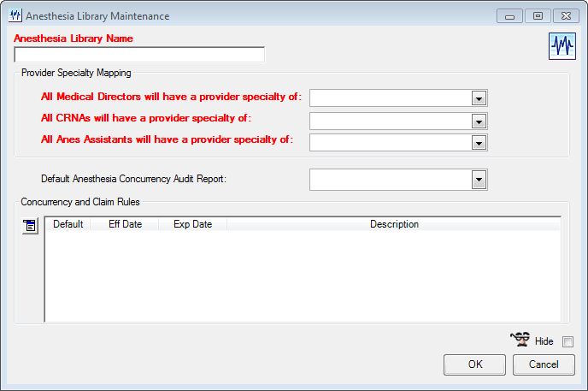
Task: Select the Description column header
Action: click(394, 224)
